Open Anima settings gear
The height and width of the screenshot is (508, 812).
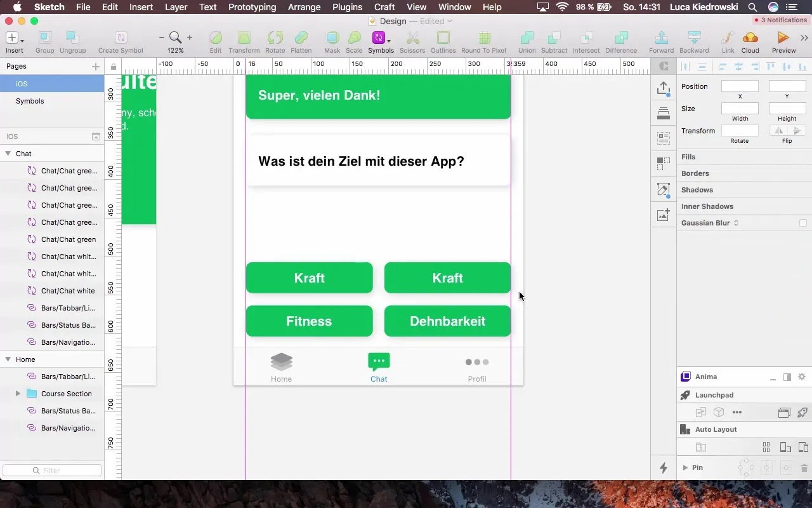tap(802, 377)
